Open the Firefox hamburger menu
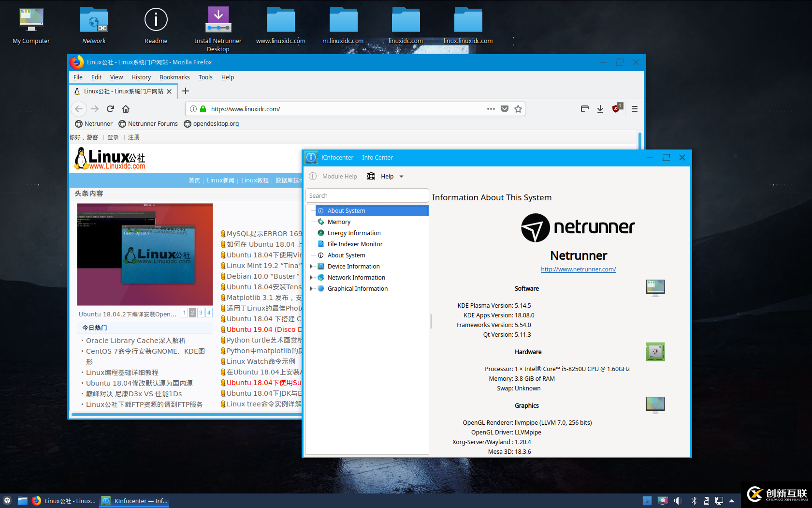Screen dimensions: 812x508 click(x=634, y=109)
